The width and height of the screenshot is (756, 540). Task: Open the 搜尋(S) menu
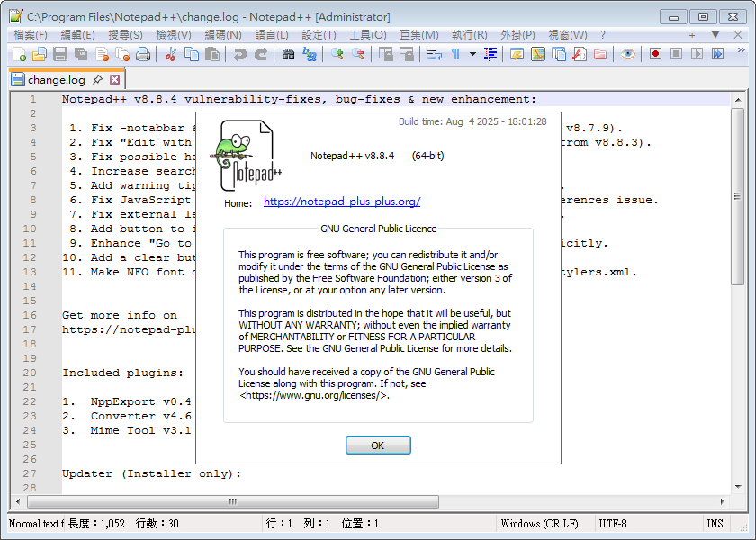(125, 35)
